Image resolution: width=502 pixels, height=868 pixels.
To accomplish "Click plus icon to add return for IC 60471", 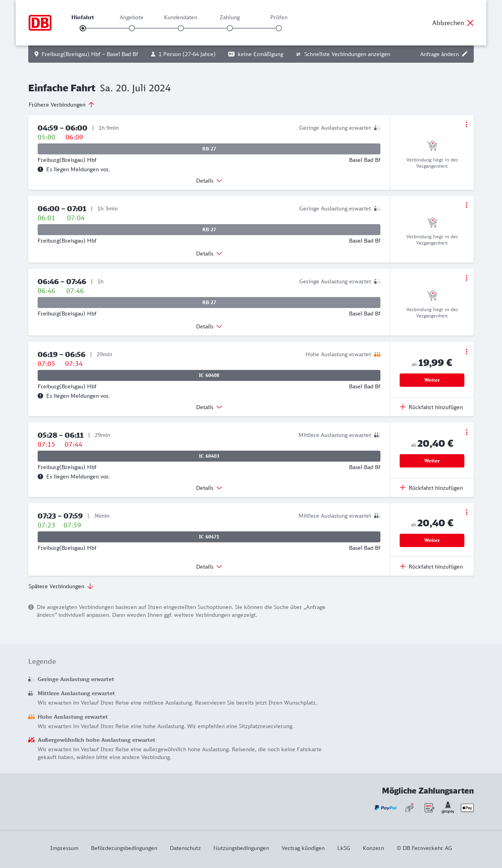I will pyautogui.click(x=403, y=566).
